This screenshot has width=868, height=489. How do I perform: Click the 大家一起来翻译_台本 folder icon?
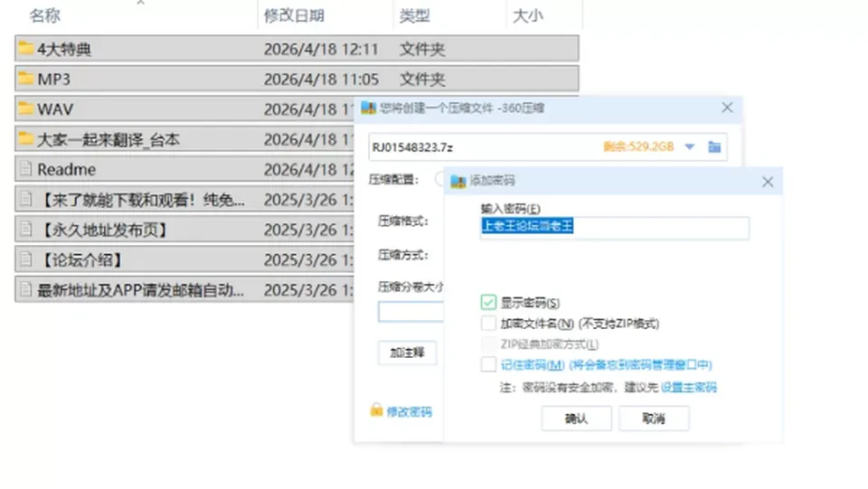tap(25, 138)
